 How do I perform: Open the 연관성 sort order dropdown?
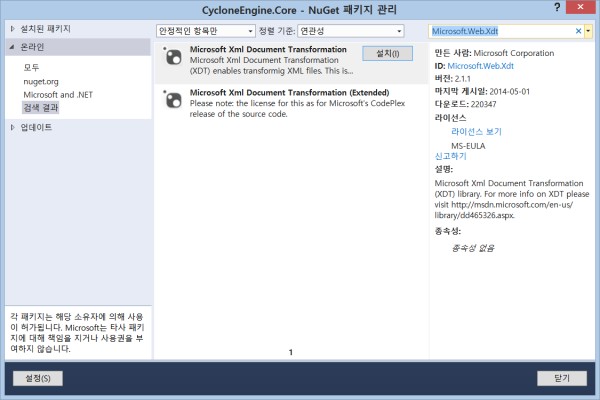click(x=351, y=31)
